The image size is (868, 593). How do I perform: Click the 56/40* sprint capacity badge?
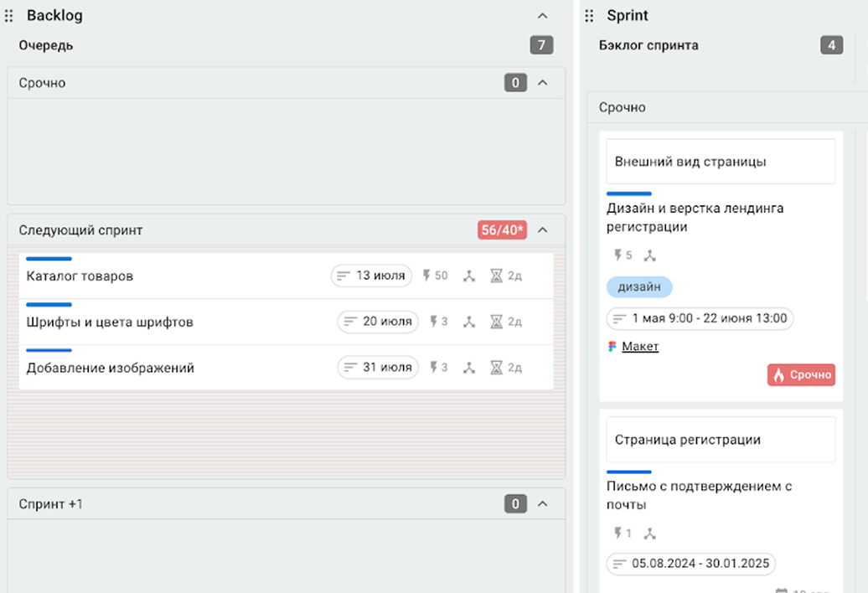[502, 230]
